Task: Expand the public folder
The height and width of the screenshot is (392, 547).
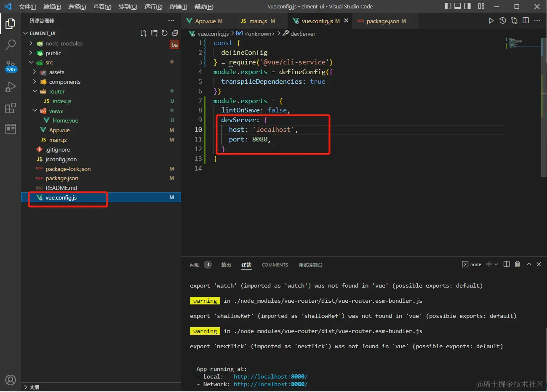Action: (31, 53)
